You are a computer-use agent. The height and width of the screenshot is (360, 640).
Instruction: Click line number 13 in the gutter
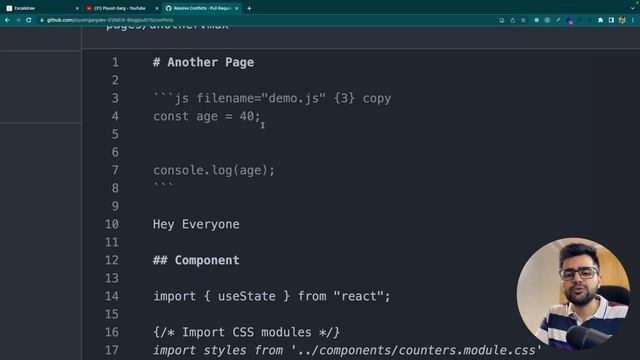pos(112,278)
